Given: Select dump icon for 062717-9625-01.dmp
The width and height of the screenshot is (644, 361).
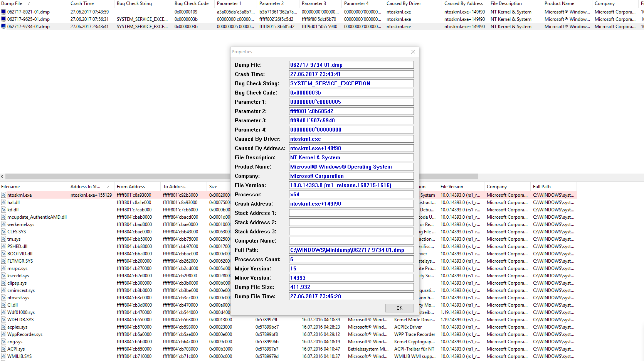Looking at the screenshot, I should (x=3, y=19).
